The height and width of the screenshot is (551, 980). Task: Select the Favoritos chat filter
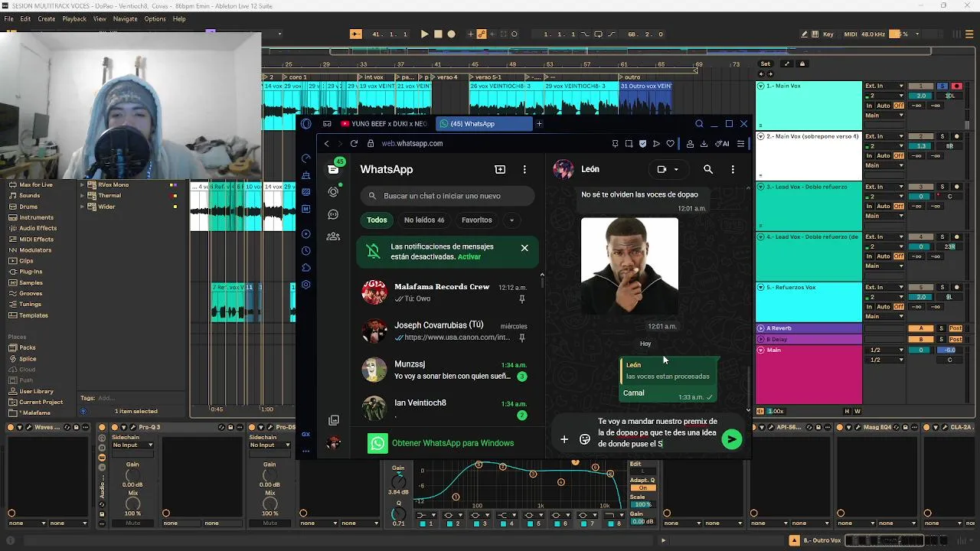click(x=477, y=220)
